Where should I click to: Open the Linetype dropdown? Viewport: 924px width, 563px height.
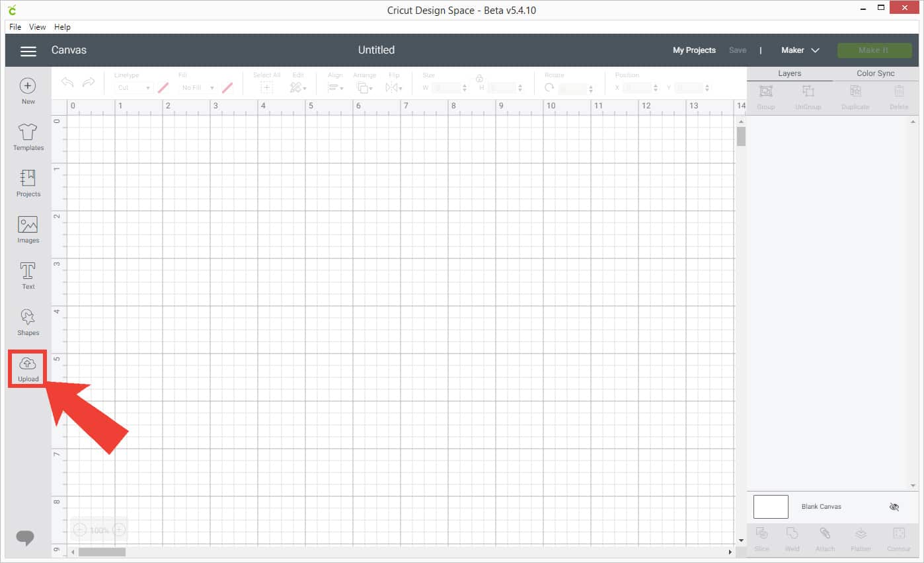[134, 87]
